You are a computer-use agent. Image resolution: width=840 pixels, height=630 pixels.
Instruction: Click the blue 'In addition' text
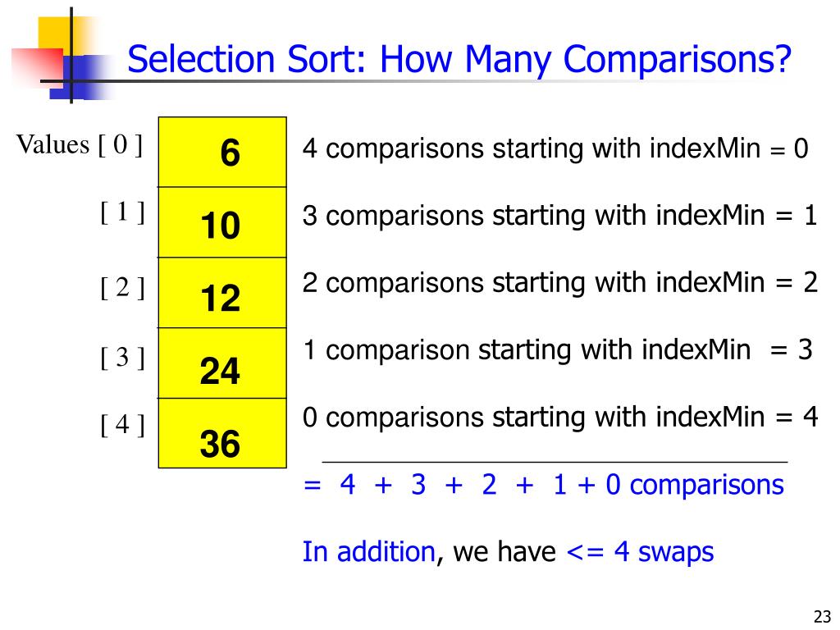tap(369, 551)
